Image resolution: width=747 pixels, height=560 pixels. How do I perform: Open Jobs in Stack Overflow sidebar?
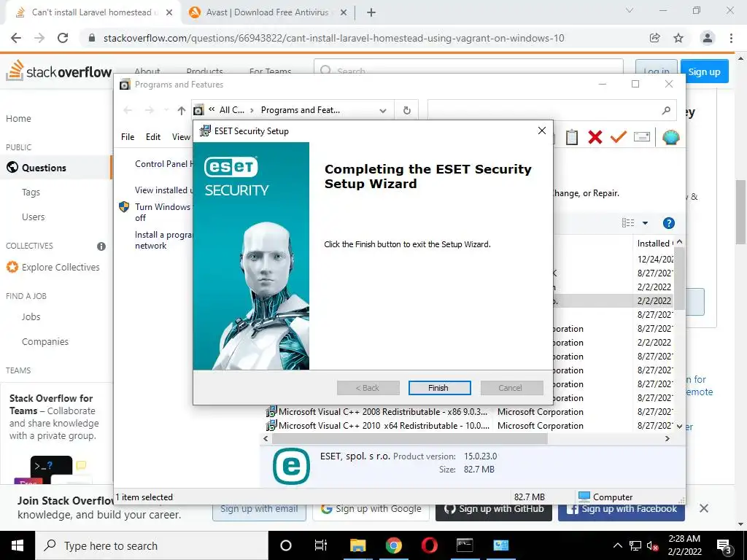(31, 316)
